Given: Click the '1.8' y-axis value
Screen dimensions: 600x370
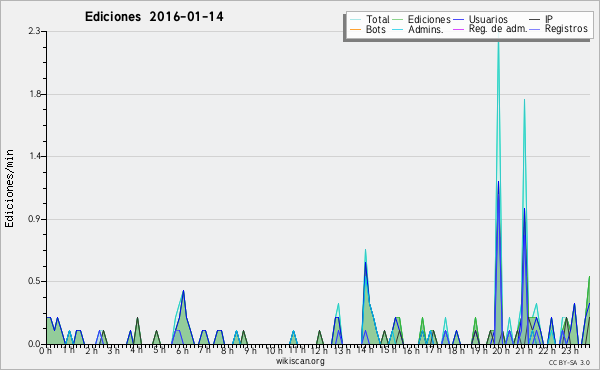Looking at the screenshot, I should pyautogui.click(x=35, y=94).
